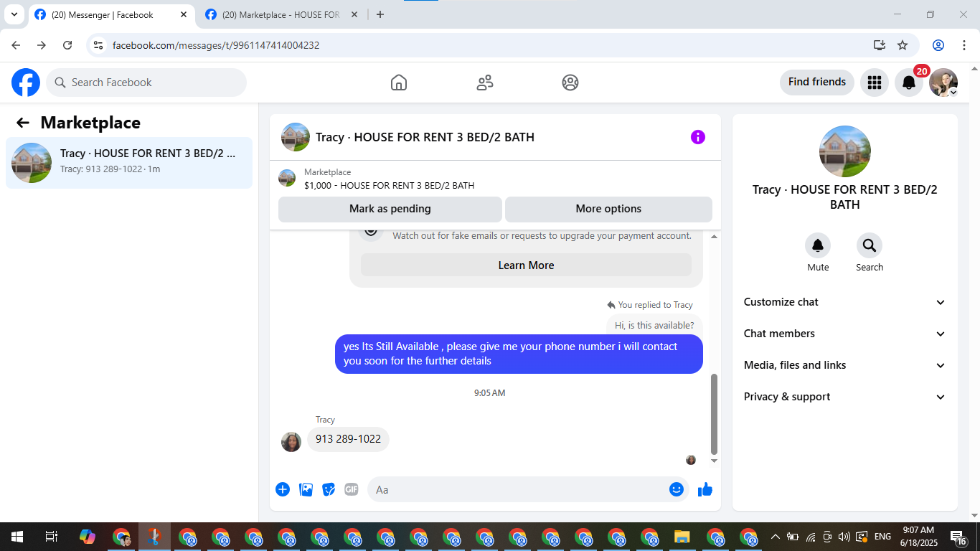
Task: Click the ENG language indicator
Action: coord(882,537)
